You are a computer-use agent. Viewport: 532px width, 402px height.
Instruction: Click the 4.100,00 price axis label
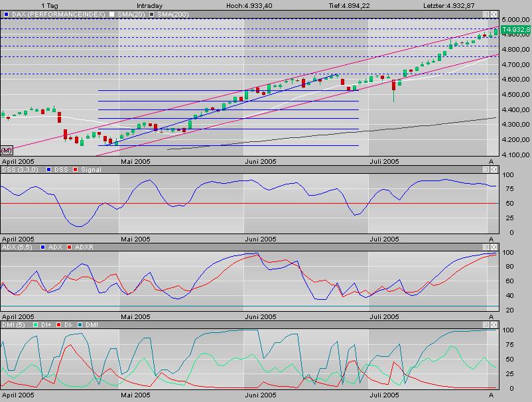(515, 155)
